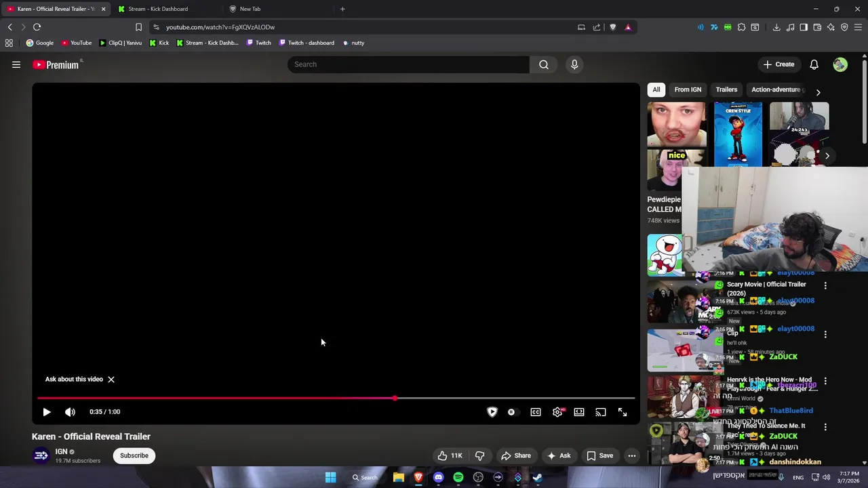Open options for Scary Movie trailer
The width and height of the screenshot is (868, 488).
pyautogui.click(x=825, y=286)
